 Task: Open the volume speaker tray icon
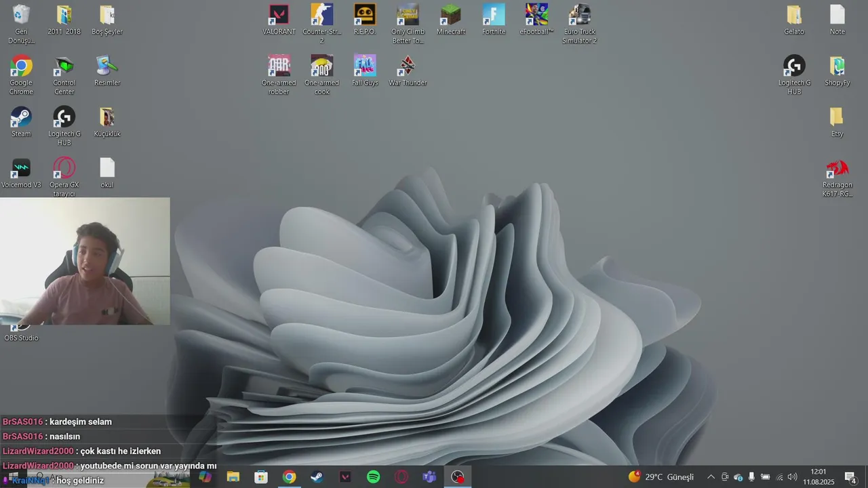[x=792, y=477]
